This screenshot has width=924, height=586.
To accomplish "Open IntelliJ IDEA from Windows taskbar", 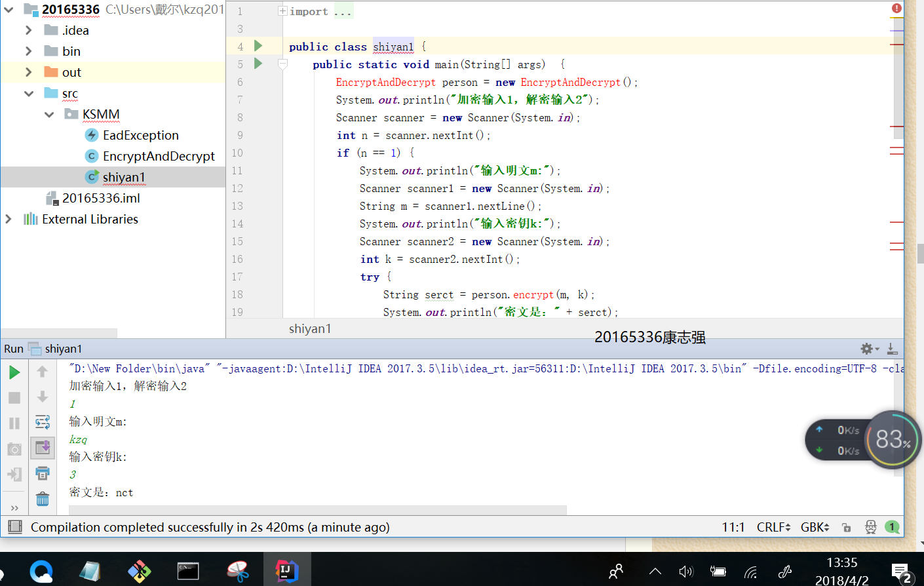I will (287, 571).
